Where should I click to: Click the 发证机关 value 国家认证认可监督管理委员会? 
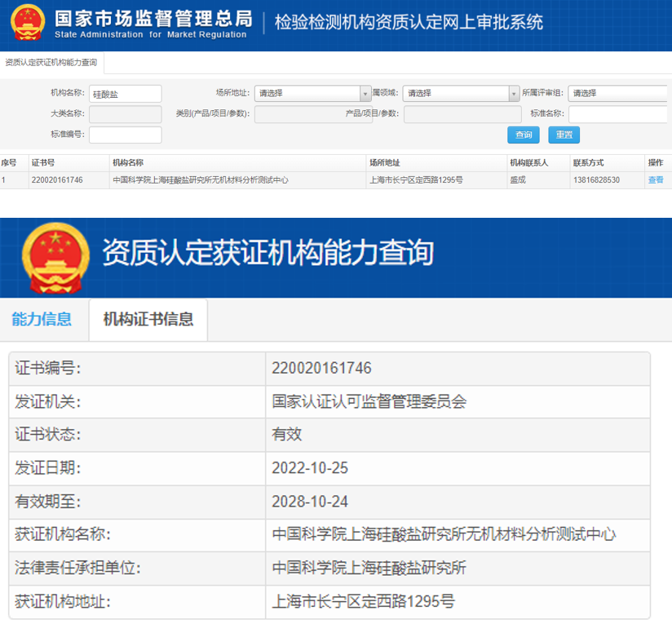point(369,401)
